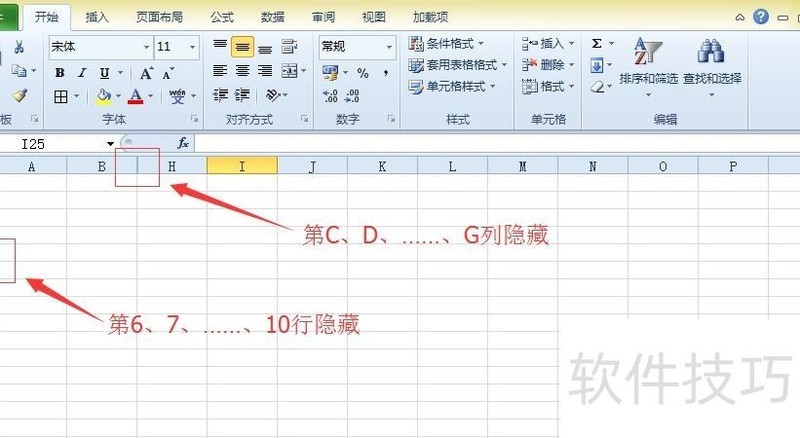This screenshot has height=438, width=800.
Task: Open the 常规 number format dropdown
Action: [389, 47]
